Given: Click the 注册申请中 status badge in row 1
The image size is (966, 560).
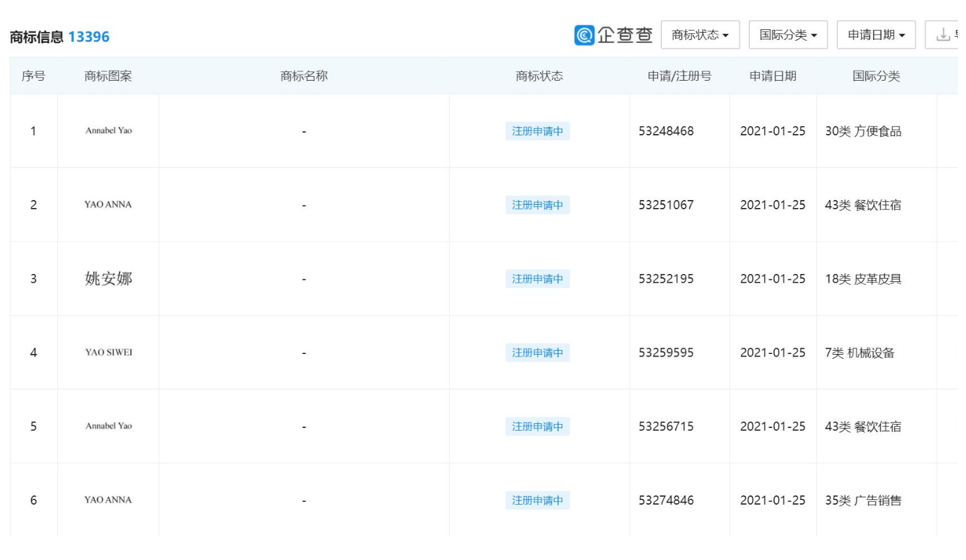Looking at the screenshot, I should (537, 131).
